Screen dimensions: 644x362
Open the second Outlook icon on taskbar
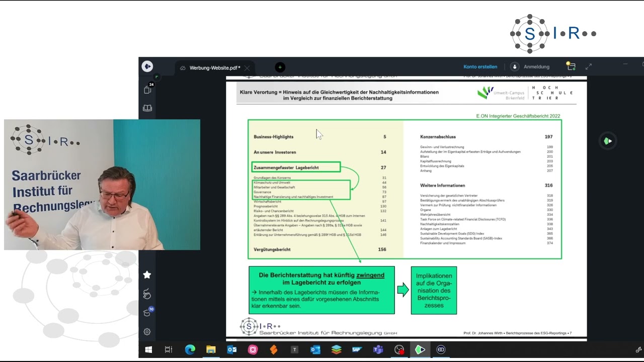pyautogui.click(x=315, y=349)
